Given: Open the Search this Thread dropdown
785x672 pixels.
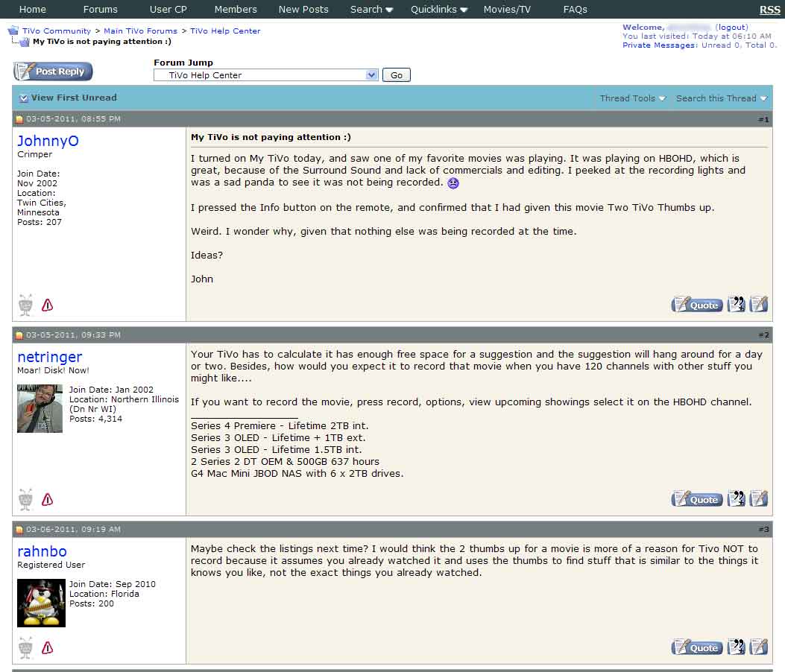Looking at the screenshot, I should tap(722, 98).
